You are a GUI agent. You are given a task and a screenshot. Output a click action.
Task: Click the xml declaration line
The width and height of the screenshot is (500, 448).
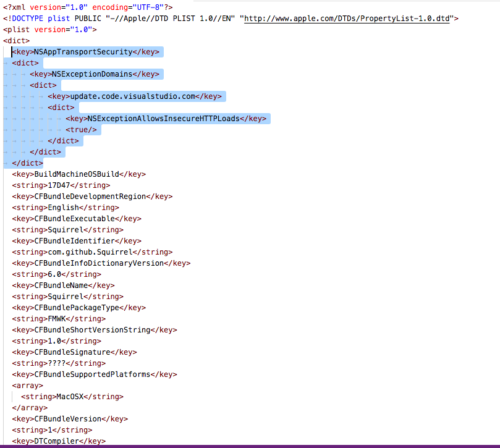click(88, 7)
